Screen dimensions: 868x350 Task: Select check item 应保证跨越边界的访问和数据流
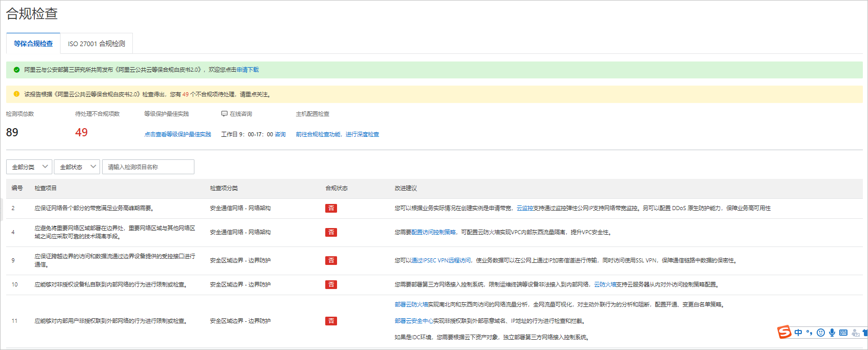[x=115, y=260]
